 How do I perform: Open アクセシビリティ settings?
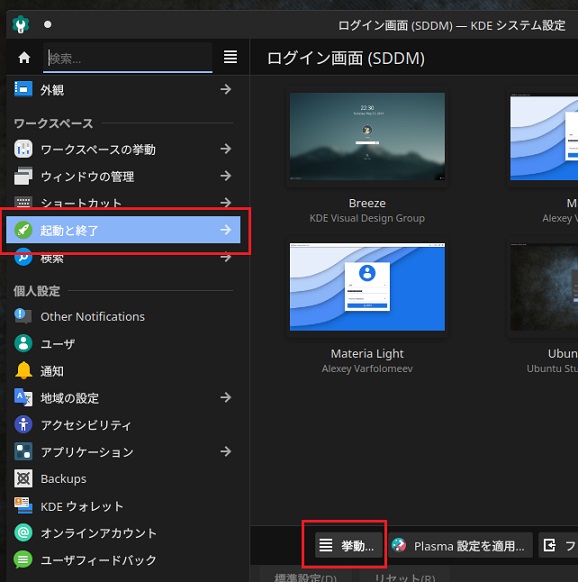point(123,424)
